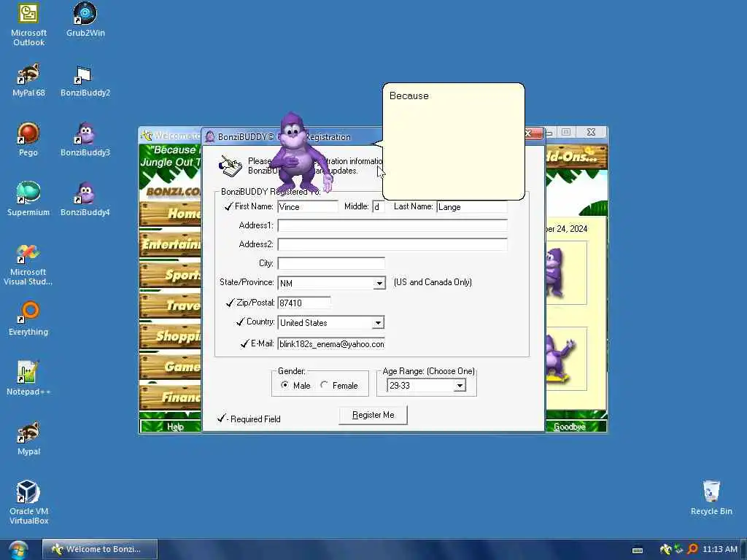Viewport: 747px width, 560px height.
Task: Open Entertainment in the Bonzi sidebar menu
Action: (170, 244)
